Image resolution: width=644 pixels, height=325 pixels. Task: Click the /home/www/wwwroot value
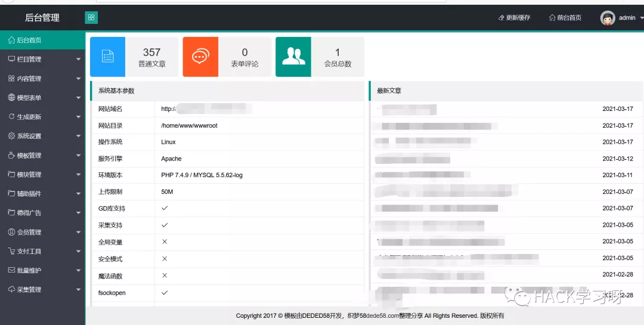point(190,125)
